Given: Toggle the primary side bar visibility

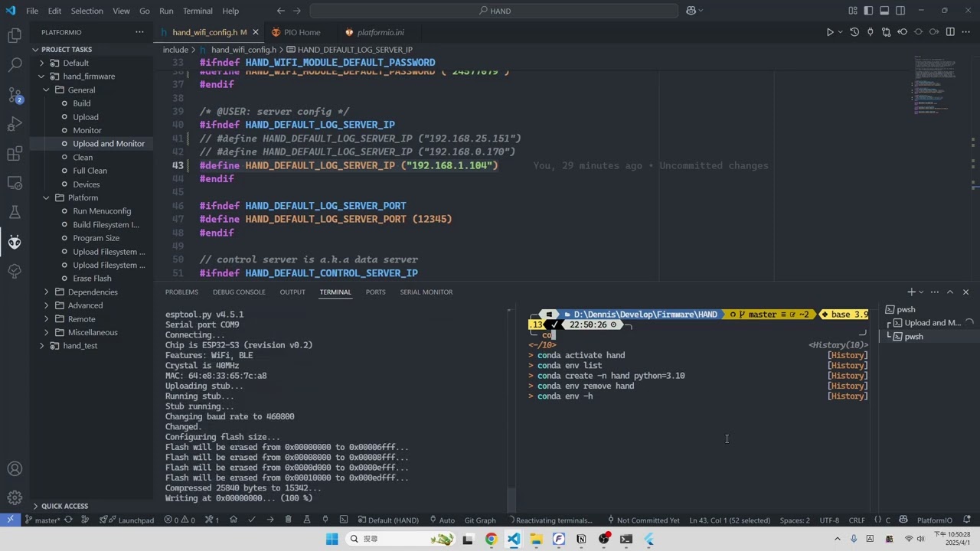Looking at the screenshot, I should pos(868,11).
